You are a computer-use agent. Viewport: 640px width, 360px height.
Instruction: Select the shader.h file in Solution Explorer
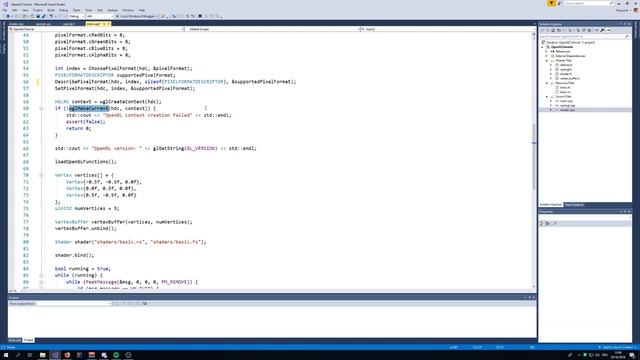tap(566, 74)
